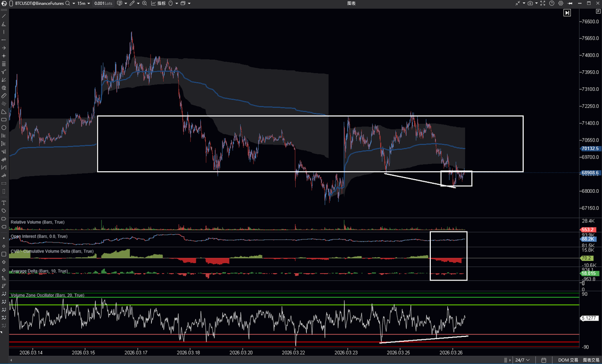Jump to the latest bar with the skip-forward button
Image resolution: width=602 pixels, height=364 pixels.
(x=567, y=13)
